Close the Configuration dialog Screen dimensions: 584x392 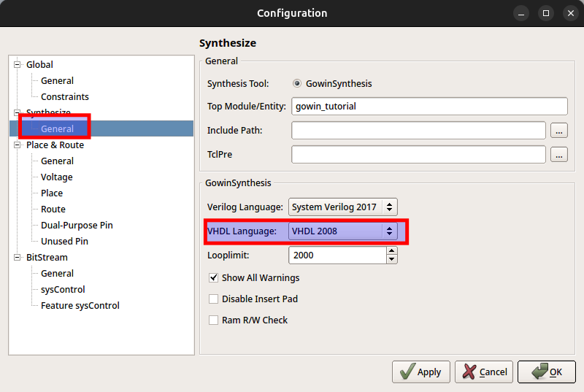[x=571, y=13]
